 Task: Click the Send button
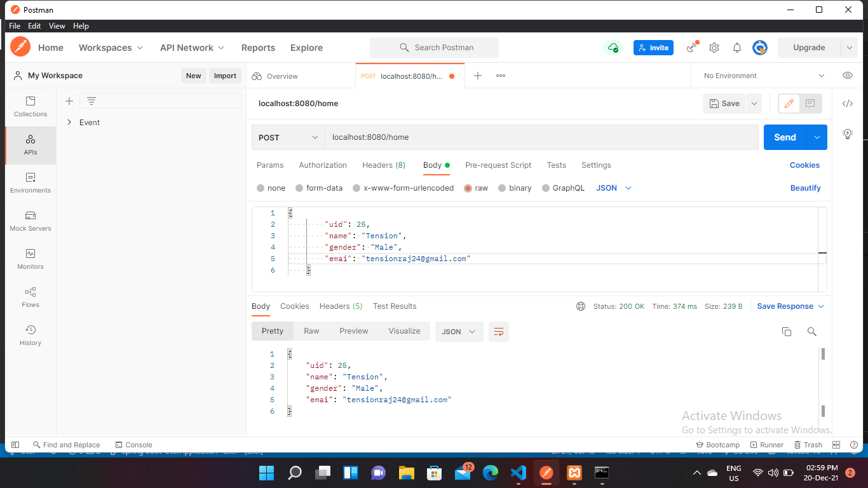point(785,137)
